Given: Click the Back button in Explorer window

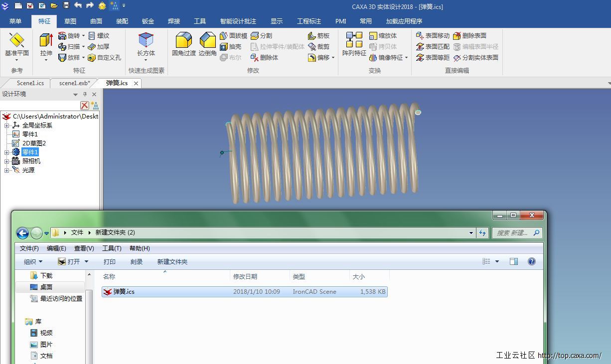Looking at the screenshot, I should coord(22,233).
